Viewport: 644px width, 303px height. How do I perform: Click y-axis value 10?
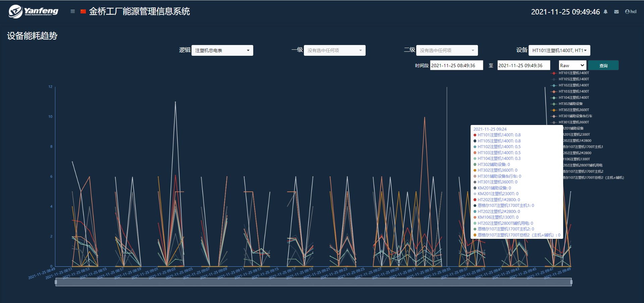51,117
